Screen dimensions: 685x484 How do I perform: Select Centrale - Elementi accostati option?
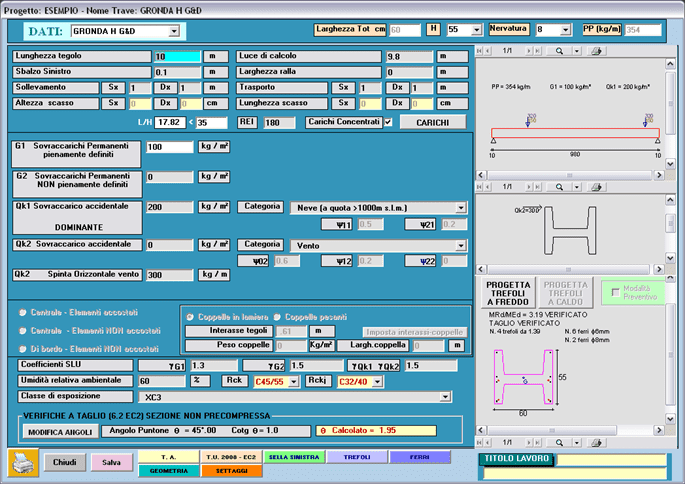click(x=23, y=313)
